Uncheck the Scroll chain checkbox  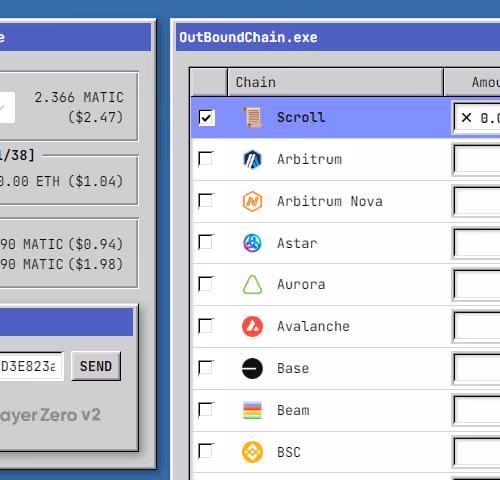[206, 117]
